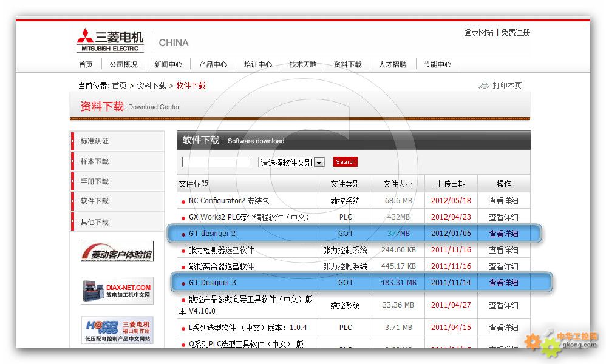Open the 产品中心 menu item
This screenshot has width=606, height=364.
213,64
